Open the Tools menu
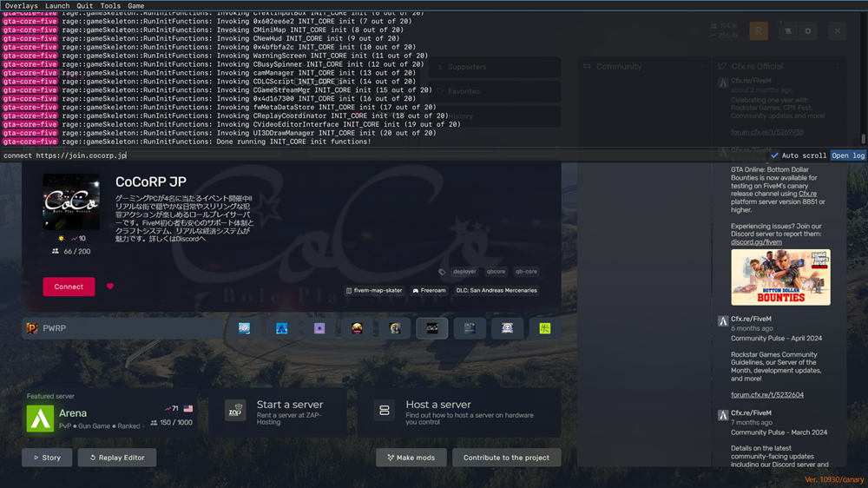Viewport: 868px width, 488px height. 110,5
